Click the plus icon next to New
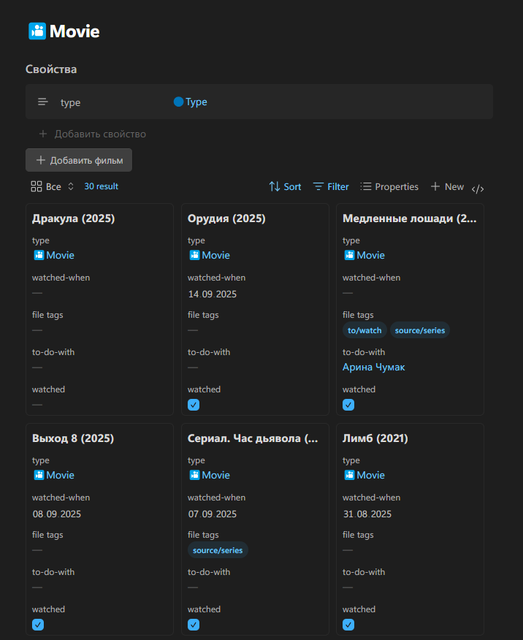Viewport: 523px width, 640px height. coord(435,187)
